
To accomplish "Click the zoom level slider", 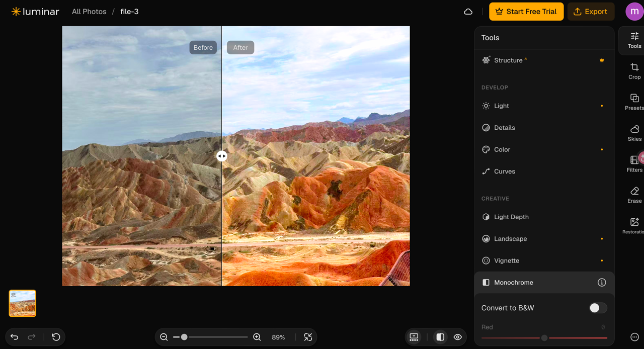I will pyautogui.click(x=210, y=337).
